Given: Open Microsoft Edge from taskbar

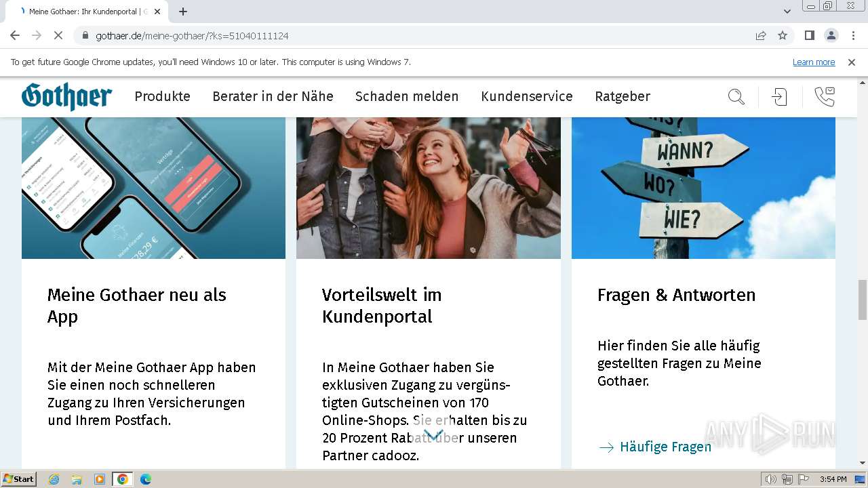Looking at the screenshot, I should (145, 479).
